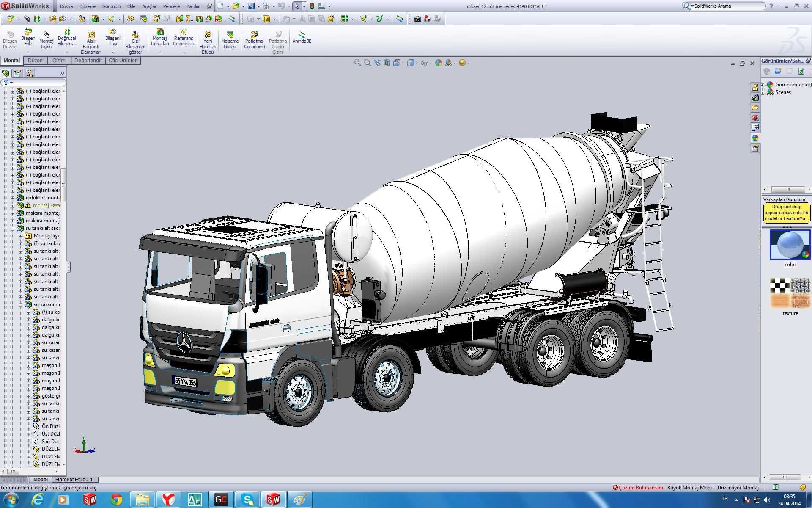The image size is (812, 508).
Task: Click the camera screen capture icon
Action: coord(417,19)
